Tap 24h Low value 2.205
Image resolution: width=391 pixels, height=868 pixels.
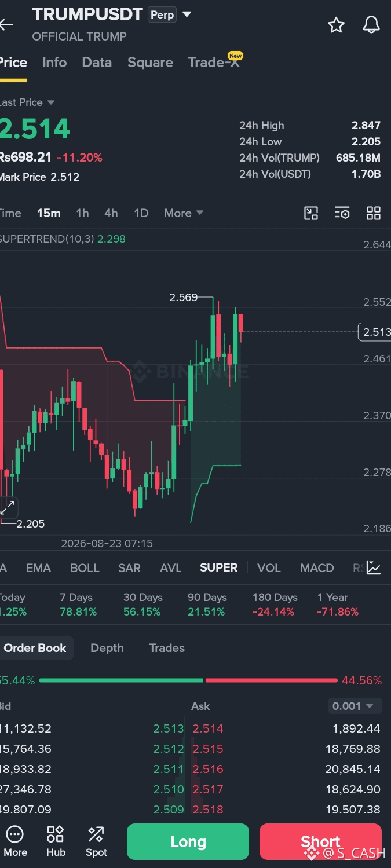tap(366, 141)
